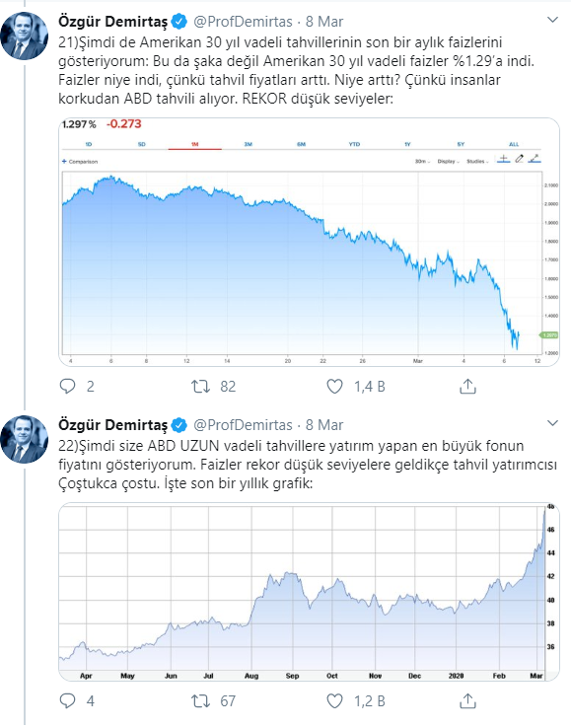Retweet the first tweet with 82 retweets
Viewport: 571px width, 728px height.
coord(201,387)
